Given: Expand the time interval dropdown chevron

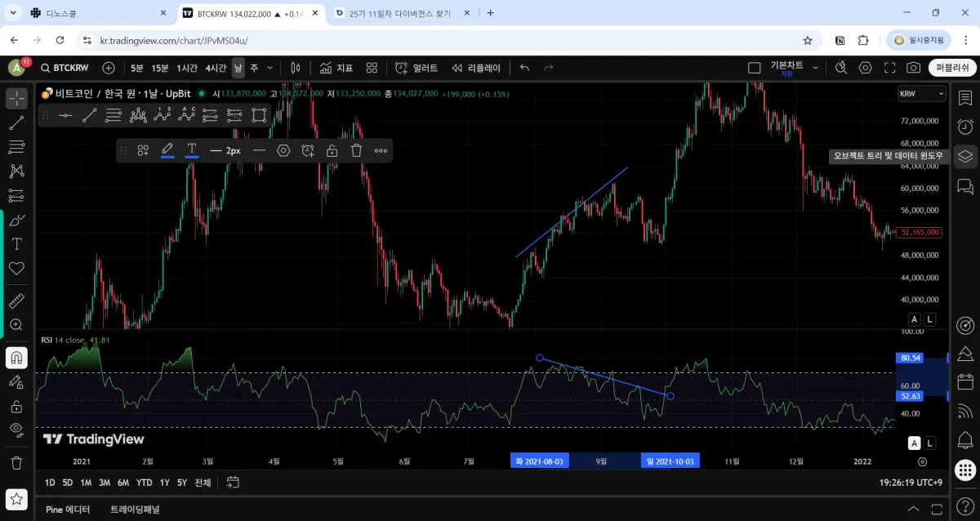Looking at the screenshot, I should 270,68.
